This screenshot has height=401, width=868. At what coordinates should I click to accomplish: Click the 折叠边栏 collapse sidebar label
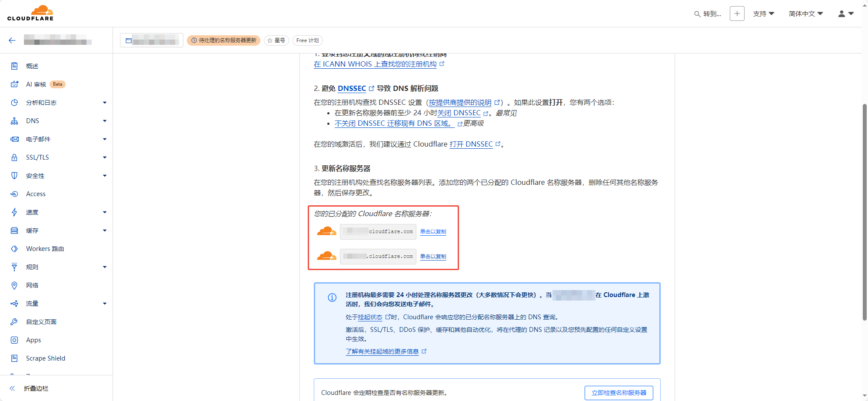pos(36,388)
